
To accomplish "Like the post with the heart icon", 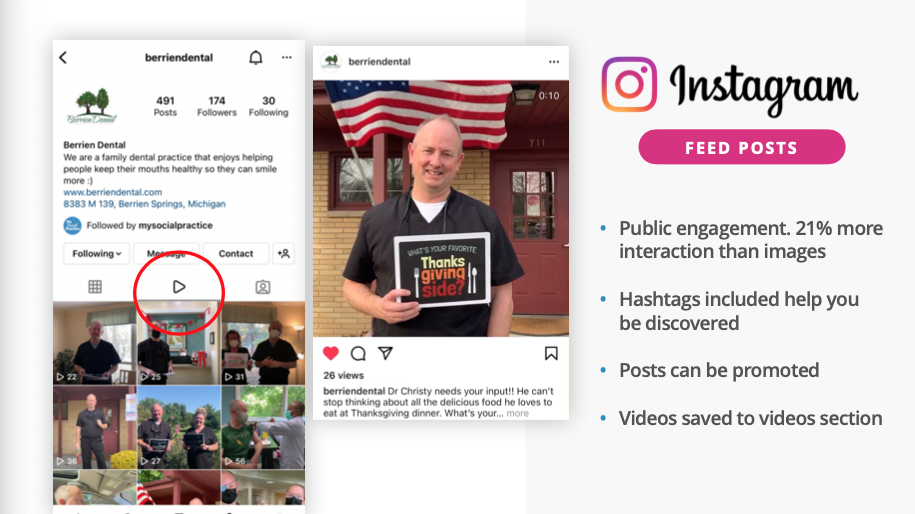I will (x=331, y=353).
